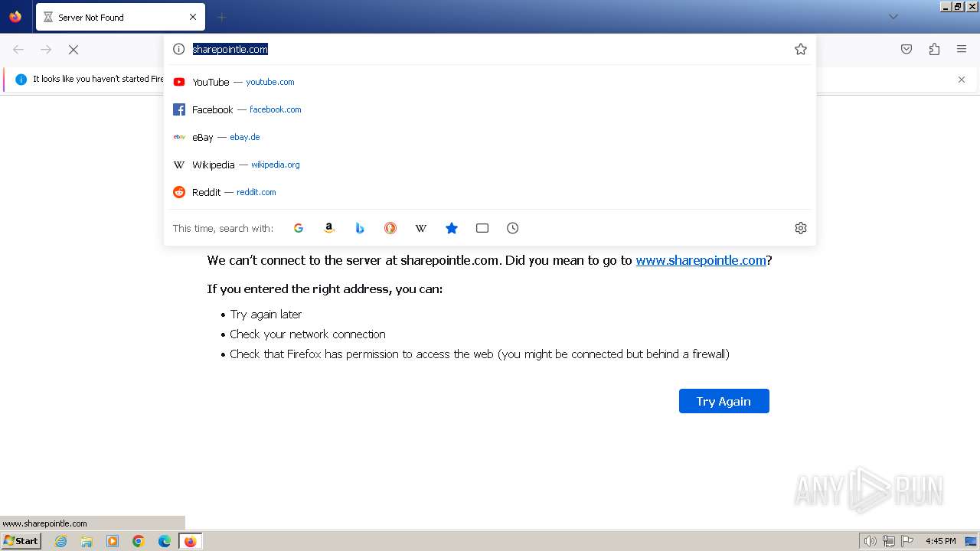This screenshot has height=551, width=980.
Task: Launch Microsoft Edge from taskbar
Action: [165, 541]
